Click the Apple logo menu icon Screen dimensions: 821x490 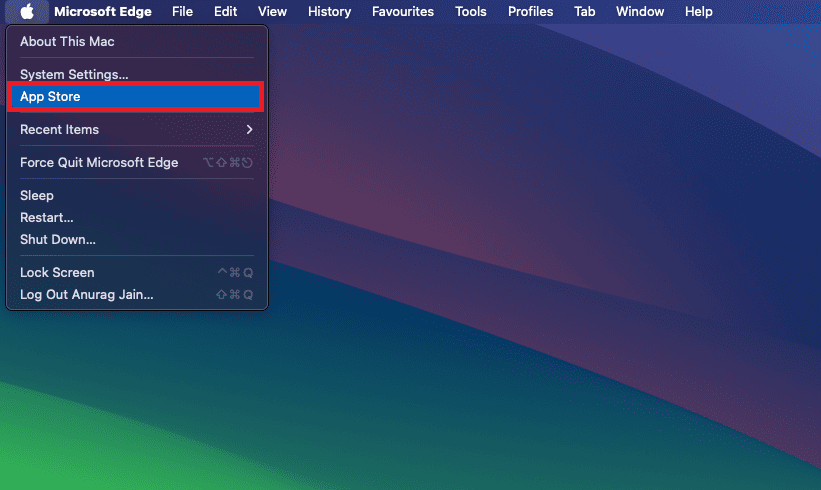pos(27,12)
